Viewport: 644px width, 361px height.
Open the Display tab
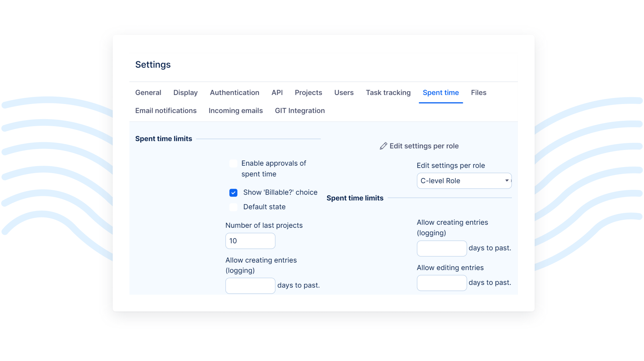coord(185,93)
